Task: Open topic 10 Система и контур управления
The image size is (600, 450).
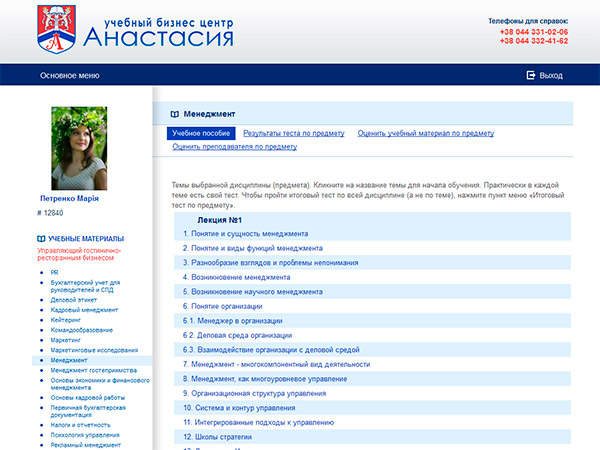Action: [x=239, y=408]
